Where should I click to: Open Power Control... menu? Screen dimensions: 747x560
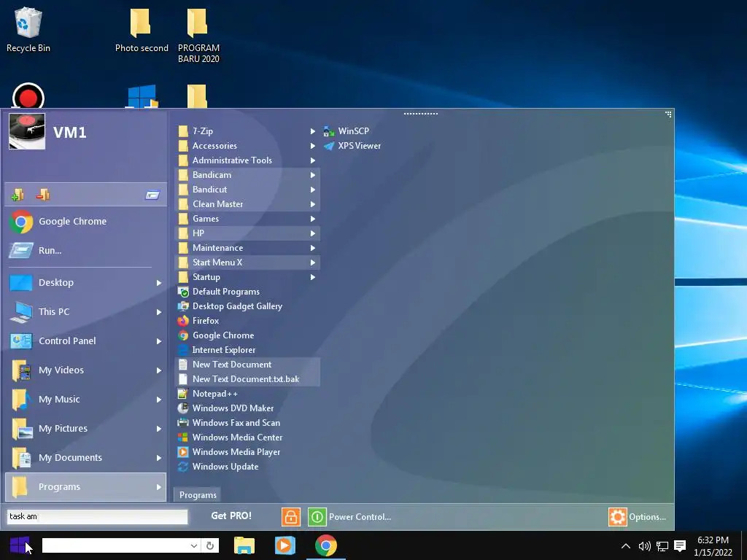click(360, 517)
